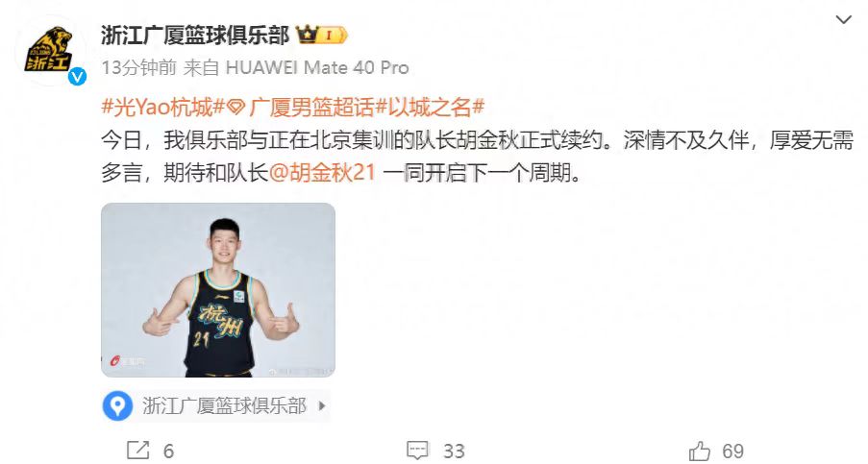Click the blue verified checkmark badge
Screen dimensions: 868x464
[77, 77]
